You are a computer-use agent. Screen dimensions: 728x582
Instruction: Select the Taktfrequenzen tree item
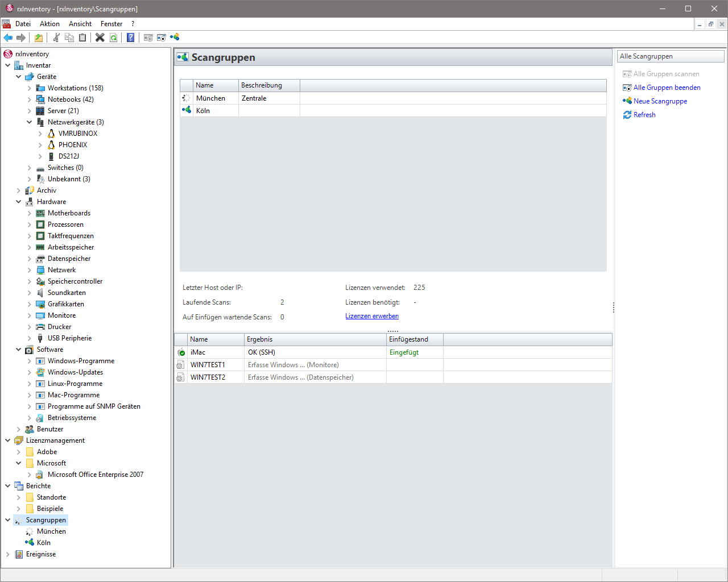coord(71,236)
